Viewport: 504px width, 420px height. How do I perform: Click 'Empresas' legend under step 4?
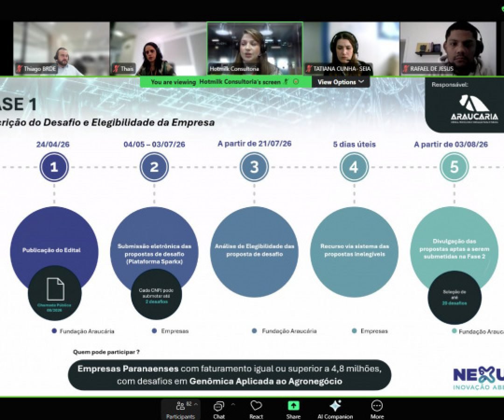pyautogui.click(x=374, y=331)
